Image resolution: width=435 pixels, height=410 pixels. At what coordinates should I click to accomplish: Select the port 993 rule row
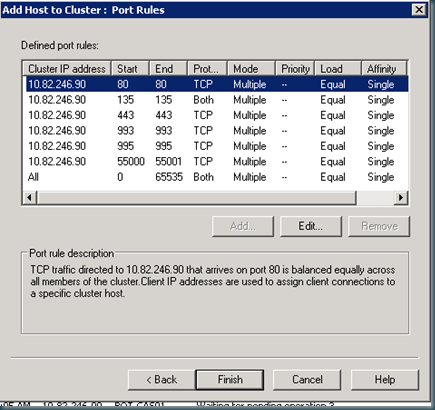[x=217, y=131]
